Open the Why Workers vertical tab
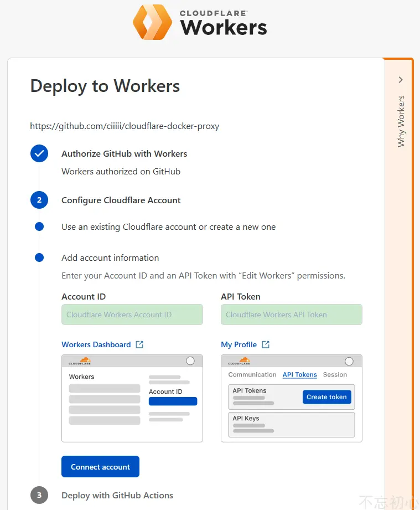420x510 pixels. [401, 121]
